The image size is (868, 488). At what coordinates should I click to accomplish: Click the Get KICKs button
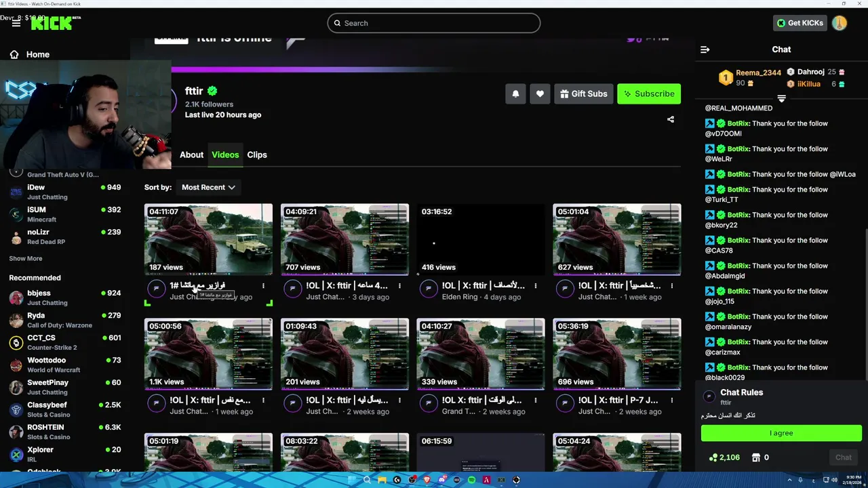pyautogui.click(x=800, y=23)
